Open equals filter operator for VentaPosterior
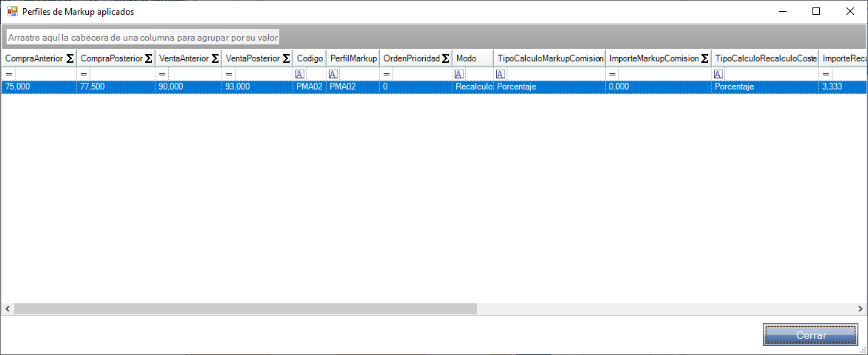The height and width of the screenshot is (355, 868). (229, 74)
